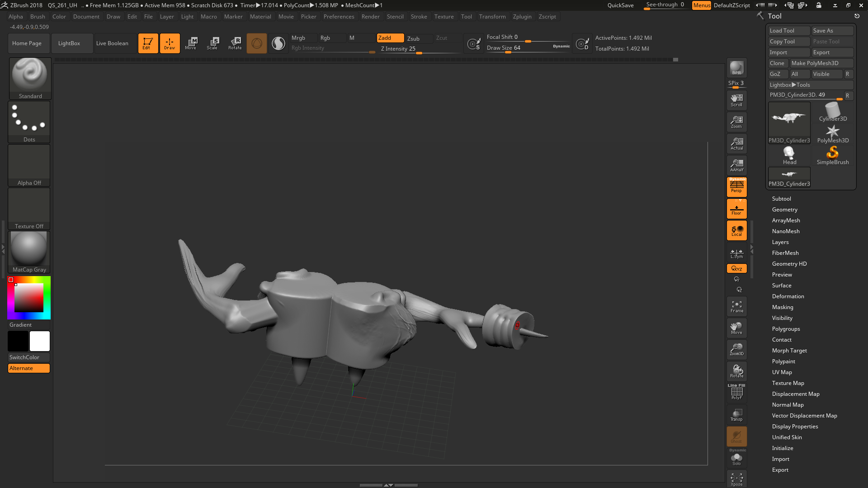
Task: Select the Rotate transform icon
Action: click(x=235, y=43)
